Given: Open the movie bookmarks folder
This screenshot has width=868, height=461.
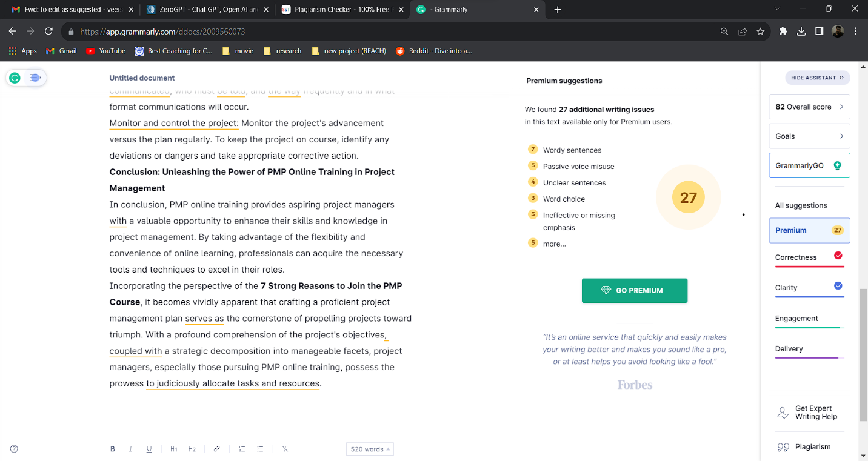Looking at the screenshot, I should (x=238, y=51).
